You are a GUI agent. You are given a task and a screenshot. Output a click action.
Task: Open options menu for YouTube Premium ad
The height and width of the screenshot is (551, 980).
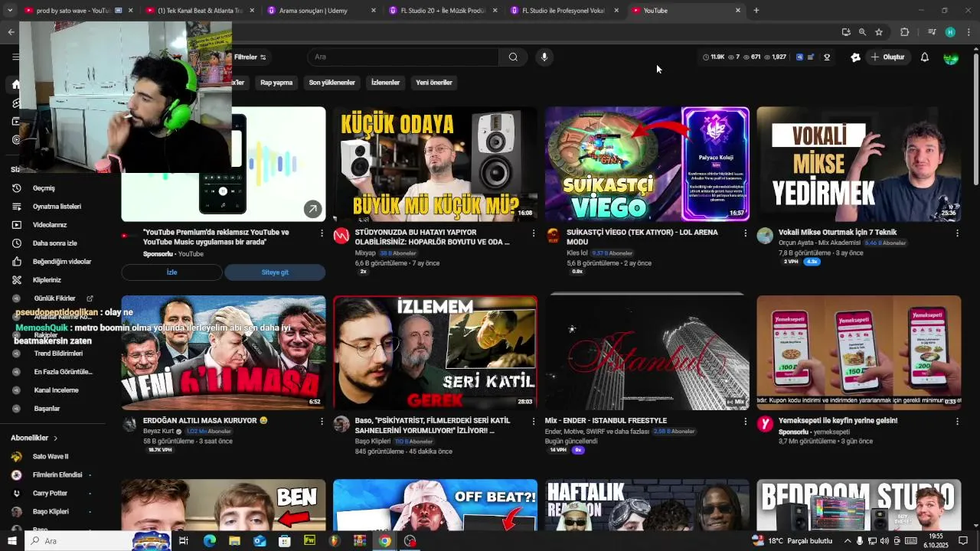coord(322,233)
